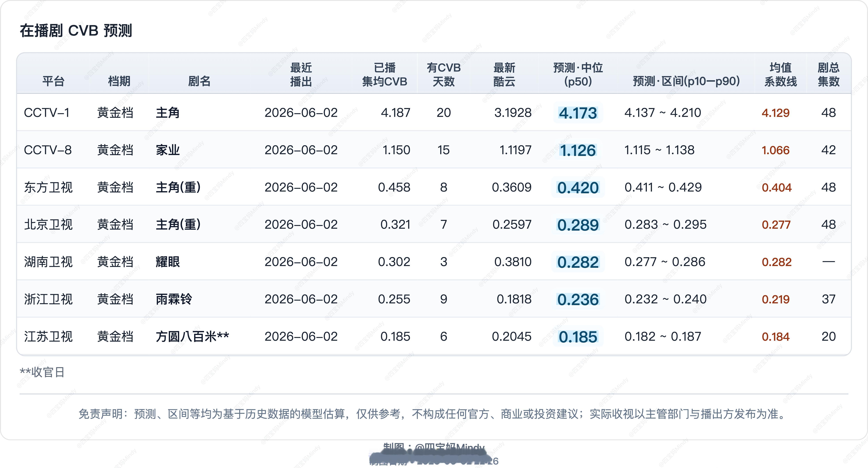This screenshot has width=868, height=468.
Task: Select the 湖南卫视 platform cell
Action: (x=48, y=262)
